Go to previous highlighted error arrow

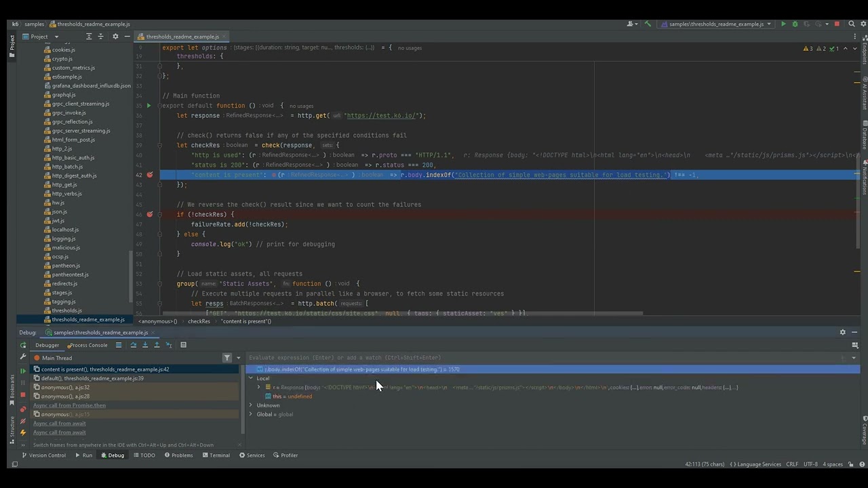845,49
